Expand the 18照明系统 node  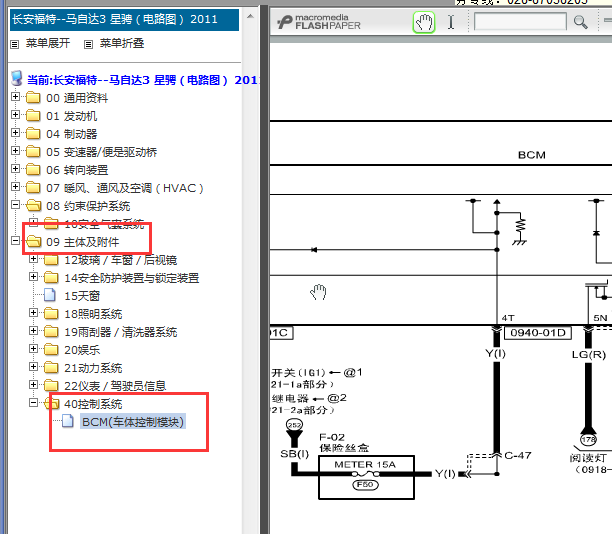34,312
